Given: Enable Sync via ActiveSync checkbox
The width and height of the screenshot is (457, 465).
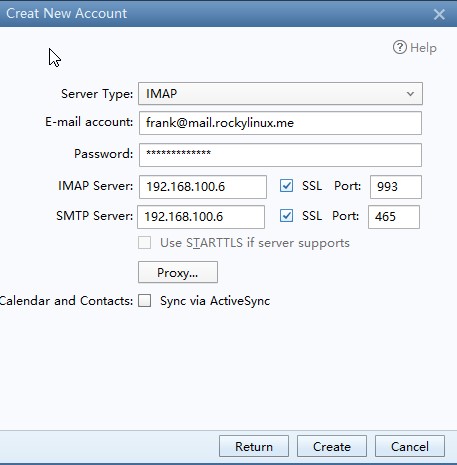Looking at the screenshot, I should click(x=145, y=301).
